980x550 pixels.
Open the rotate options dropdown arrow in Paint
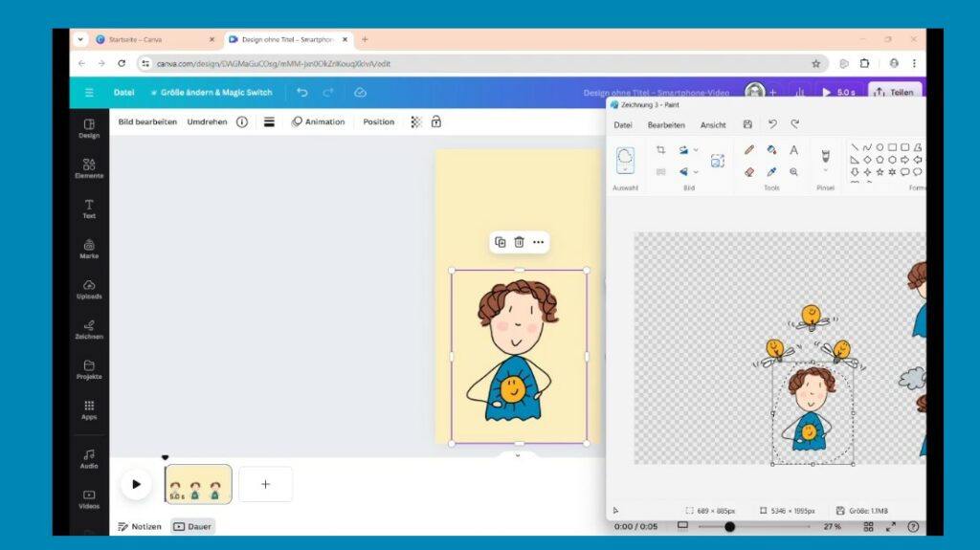(696, 150)
